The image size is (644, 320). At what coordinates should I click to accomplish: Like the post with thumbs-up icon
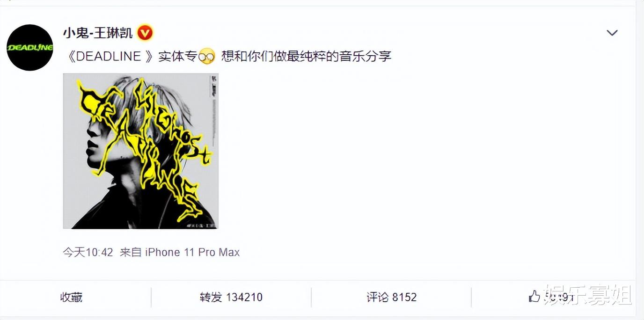coord(534,296)
